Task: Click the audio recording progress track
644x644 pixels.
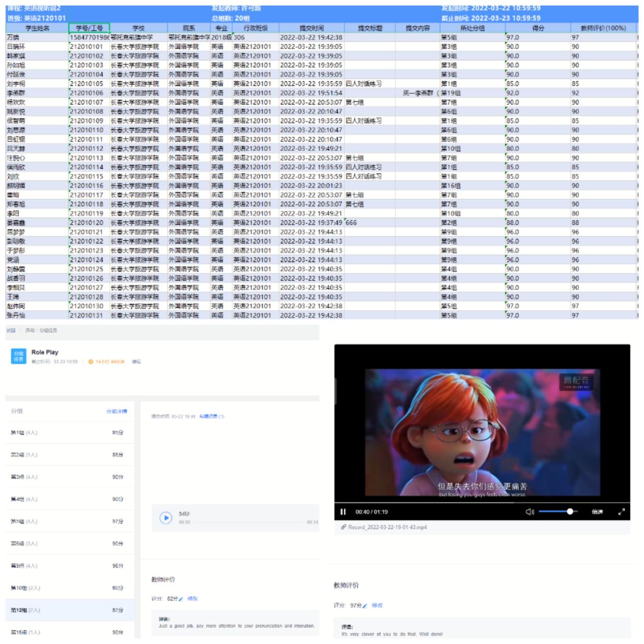Action: coord(249,522)
